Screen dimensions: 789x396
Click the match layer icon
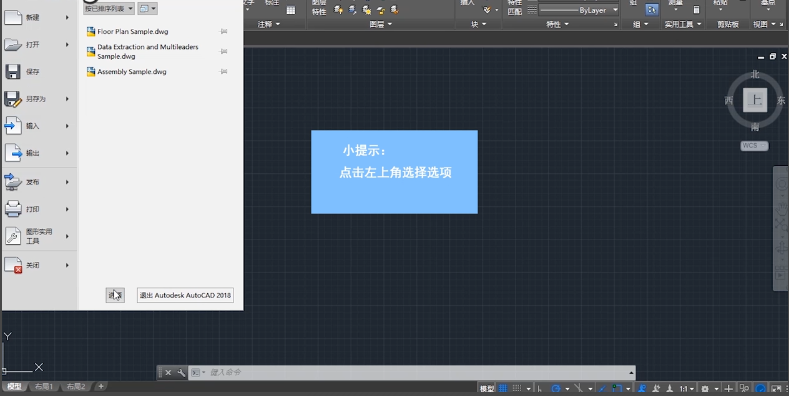[394, 10]
